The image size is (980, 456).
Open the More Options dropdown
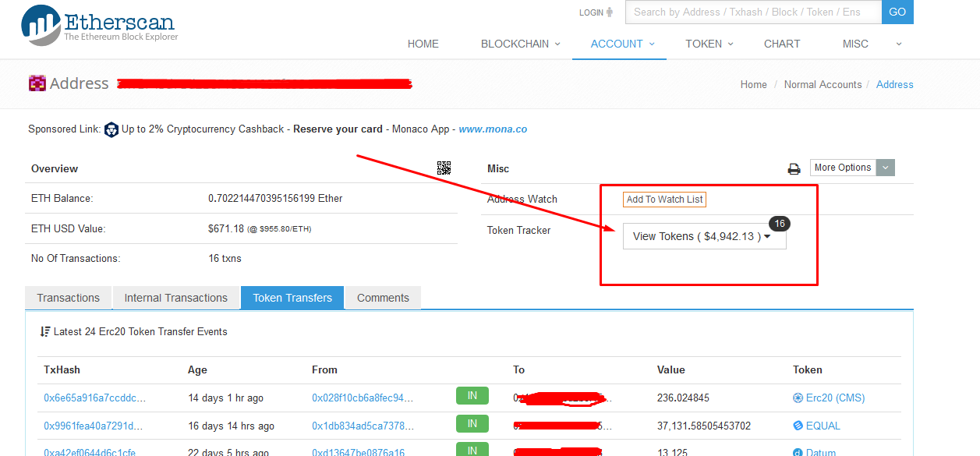852,168
